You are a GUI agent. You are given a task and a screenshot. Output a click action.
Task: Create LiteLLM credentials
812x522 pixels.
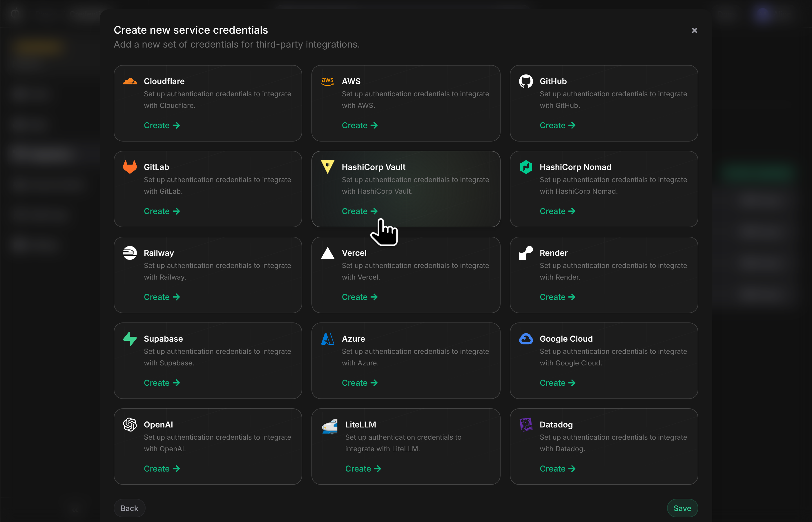363,468
